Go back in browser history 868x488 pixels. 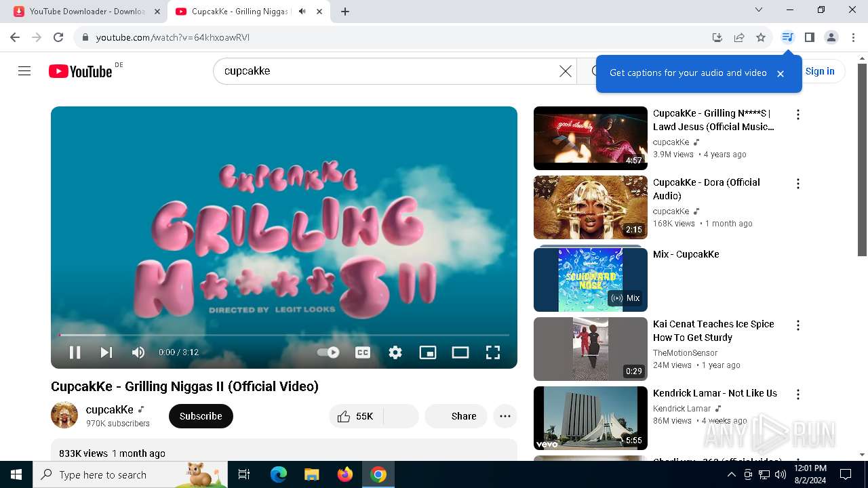(x=15, y=37)
